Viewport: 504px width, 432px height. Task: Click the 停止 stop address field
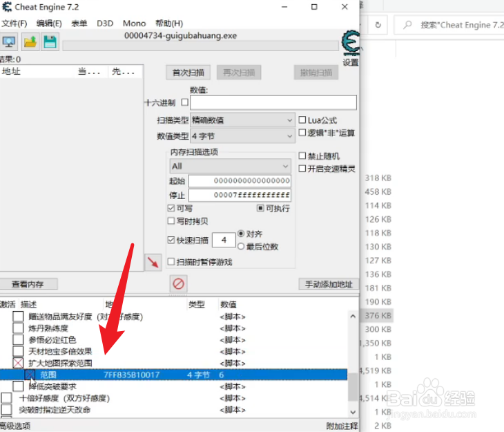click(240, 195)
